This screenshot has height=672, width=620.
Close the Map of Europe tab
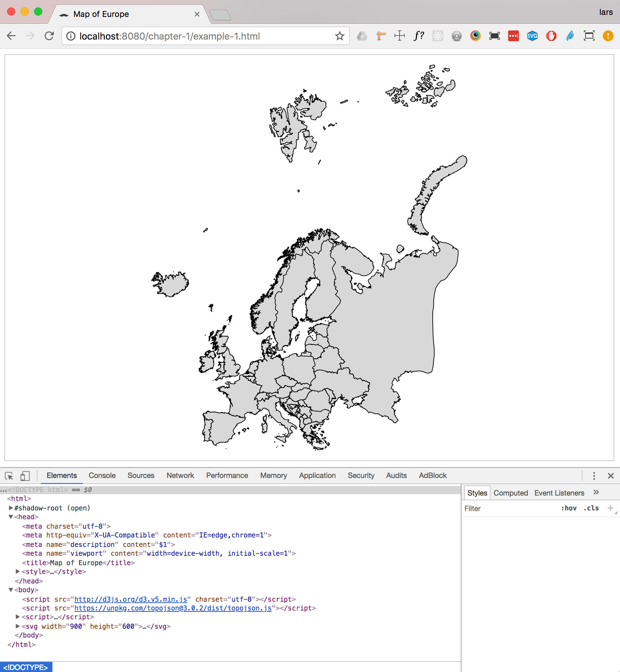[197, 14]
